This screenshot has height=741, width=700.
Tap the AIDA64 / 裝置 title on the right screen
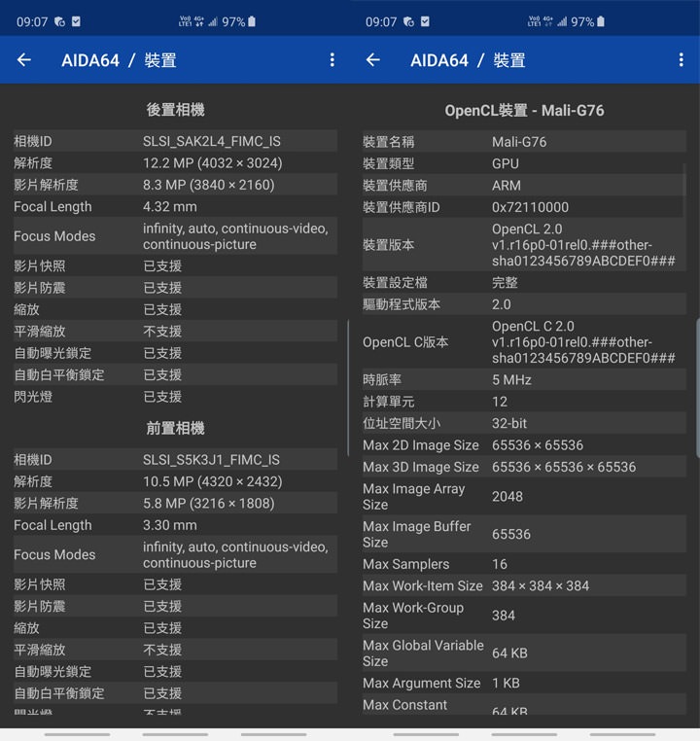(468, 60)
